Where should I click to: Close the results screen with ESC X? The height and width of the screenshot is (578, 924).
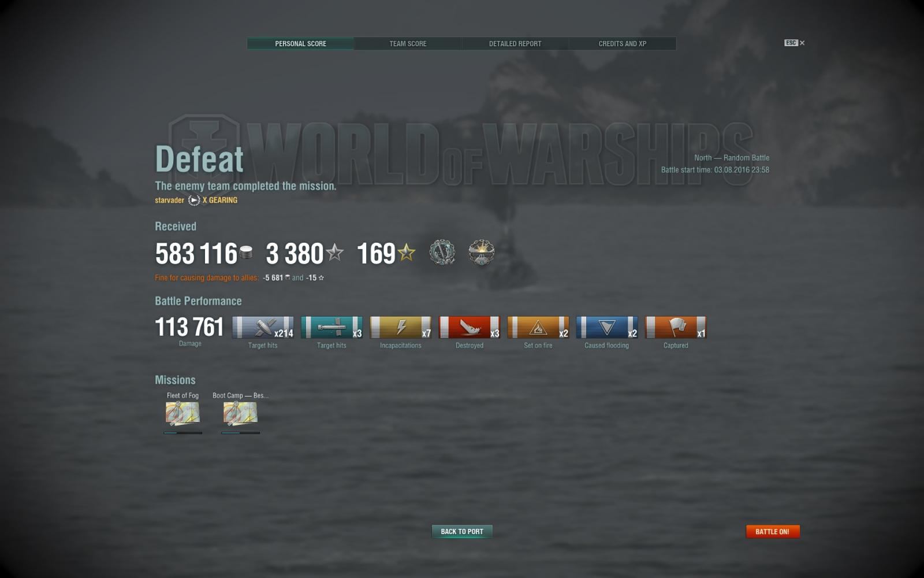pos(795,43)
